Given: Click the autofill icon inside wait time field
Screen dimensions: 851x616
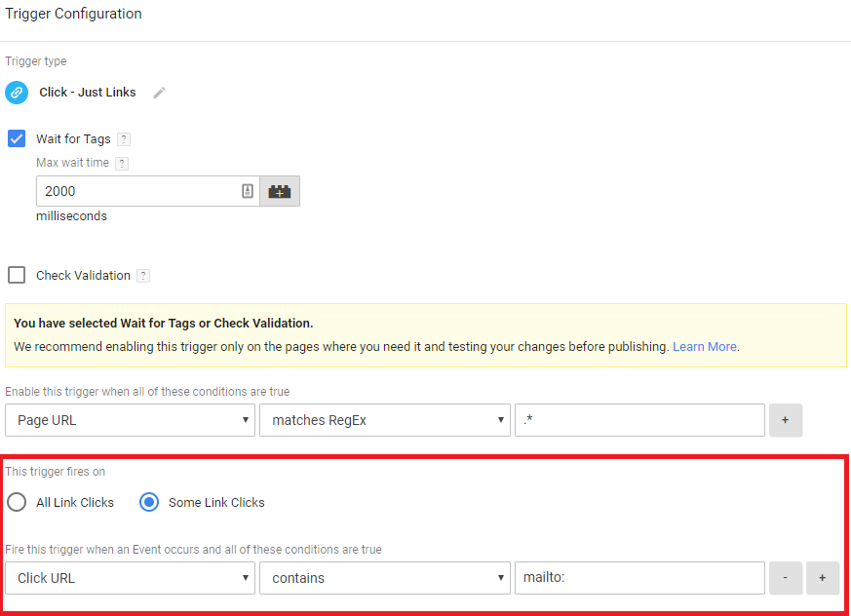Looking at the screenshot, I should [248, 191].
